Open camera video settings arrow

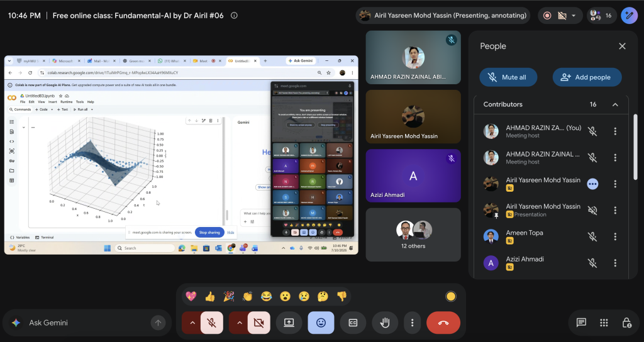click(x=240, y=323)
